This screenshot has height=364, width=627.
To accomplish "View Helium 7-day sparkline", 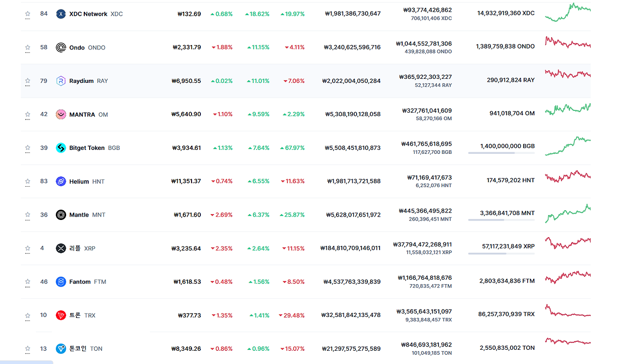I will (x=568, y=176).
